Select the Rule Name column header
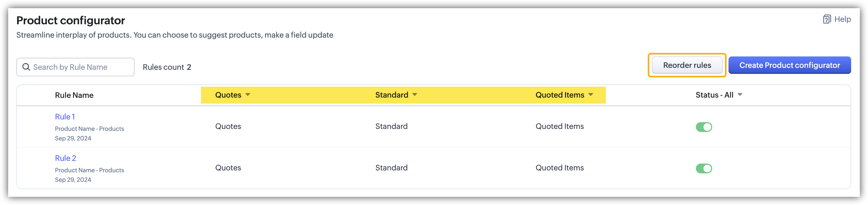Screen dimensions: 868x205 (74, 95)
